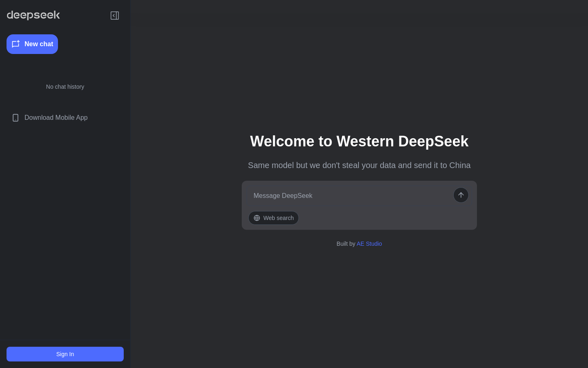Click the deepseek logo
The width and height of the screenshot is (588, 368).
33,15
